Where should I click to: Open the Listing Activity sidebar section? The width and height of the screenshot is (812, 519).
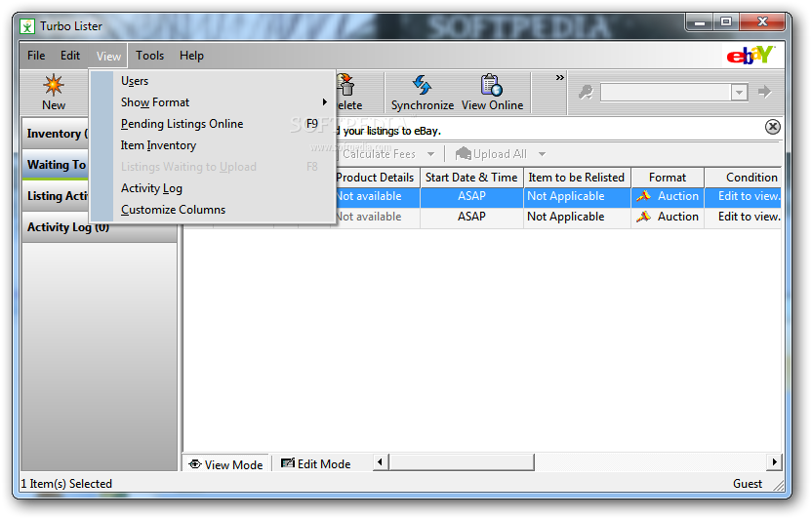point(56,195)
